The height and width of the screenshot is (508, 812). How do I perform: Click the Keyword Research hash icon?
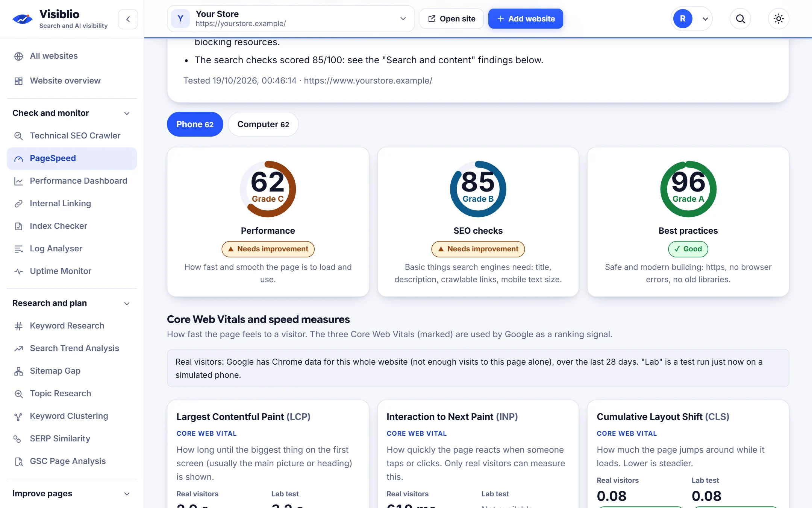coord(18,326)
